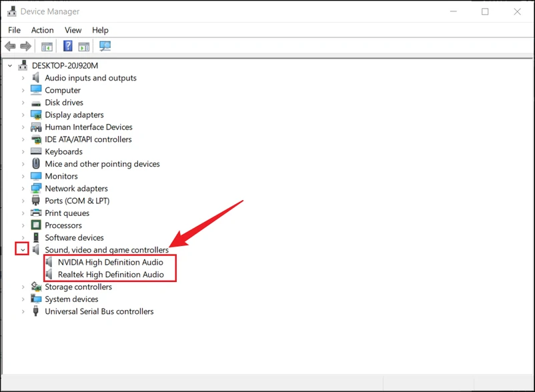Viewport: 535px width, 392px height.
Task: Click the Back arrow toolbar icon
Action: click(10, 46)
